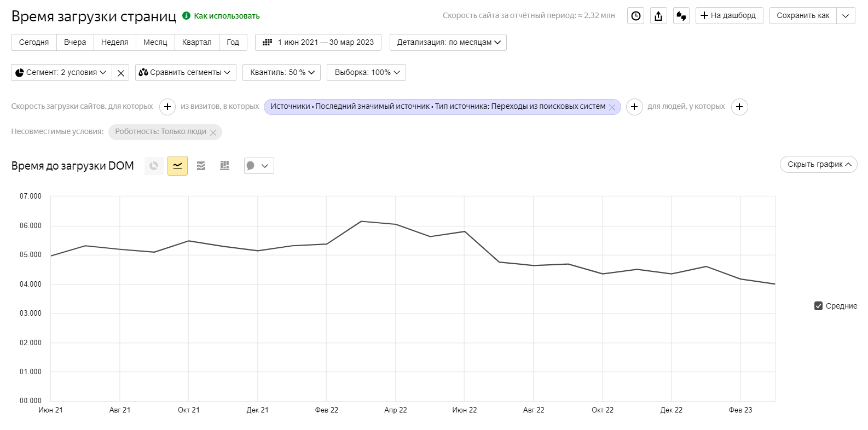This screenshot has height=430, width=868.
Task: Open the thumbs up/down feedback icon
Action: (681, 16)
